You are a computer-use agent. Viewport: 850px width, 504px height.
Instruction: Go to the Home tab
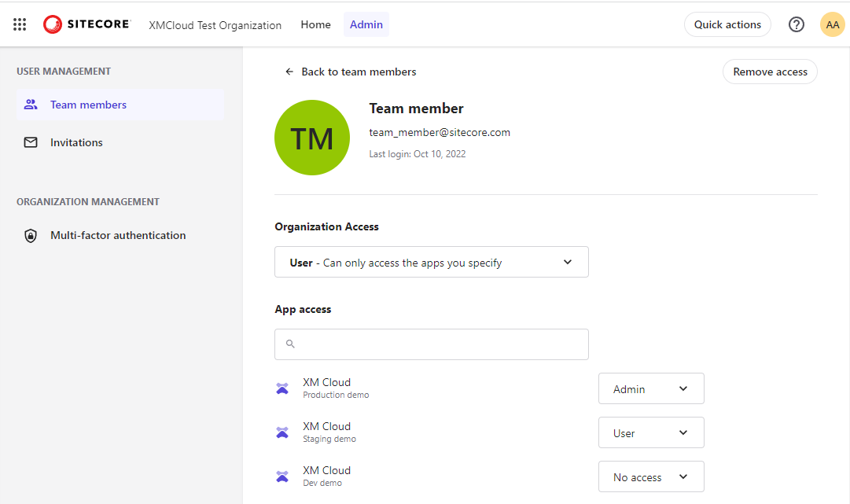point(315,24)
